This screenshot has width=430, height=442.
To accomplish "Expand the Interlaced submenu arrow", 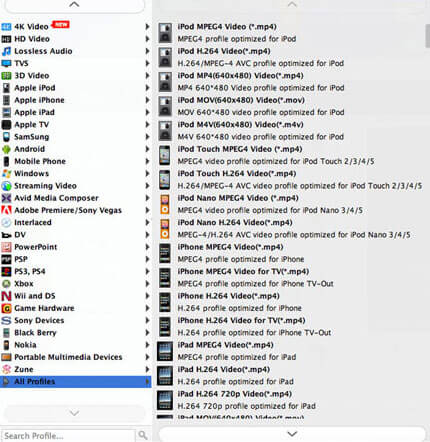I will [147, 222].
